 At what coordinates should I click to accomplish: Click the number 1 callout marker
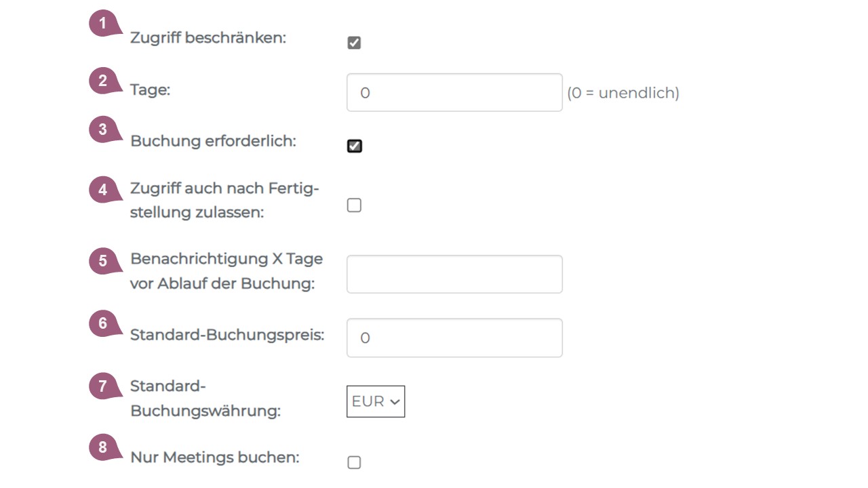(103, 24)
